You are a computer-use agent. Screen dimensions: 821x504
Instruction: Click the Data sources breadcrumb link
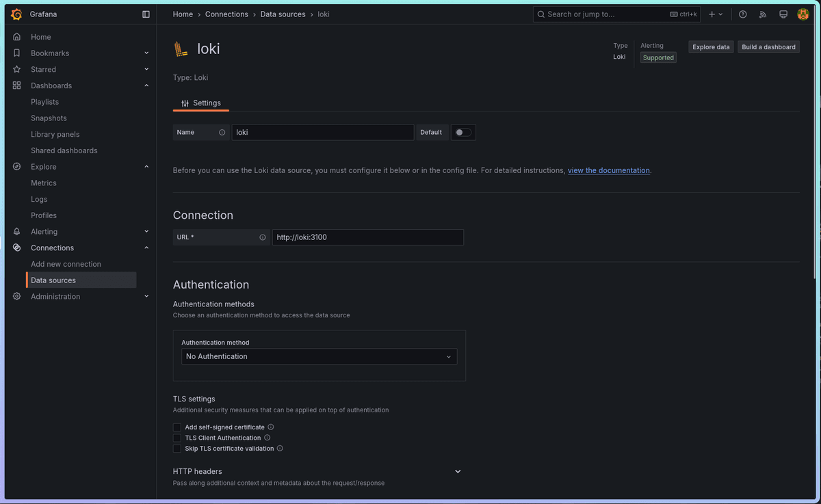click(x=283, y=14)
